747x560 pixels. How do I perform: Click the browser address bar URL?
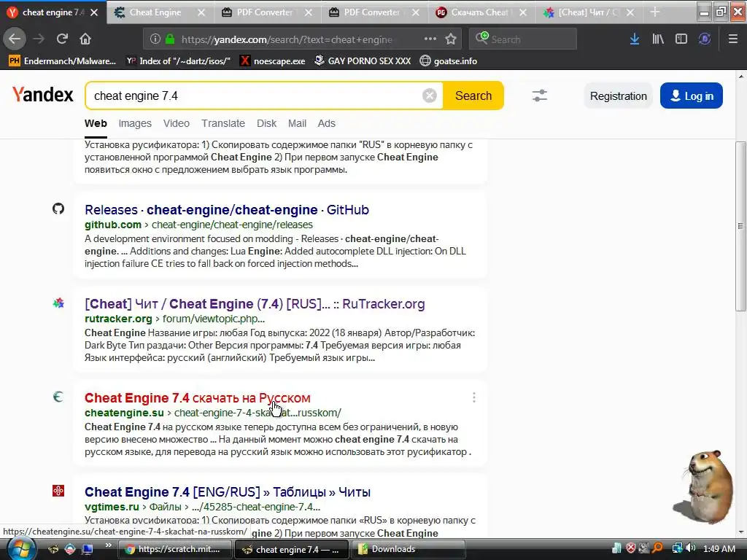coord(286,39)
